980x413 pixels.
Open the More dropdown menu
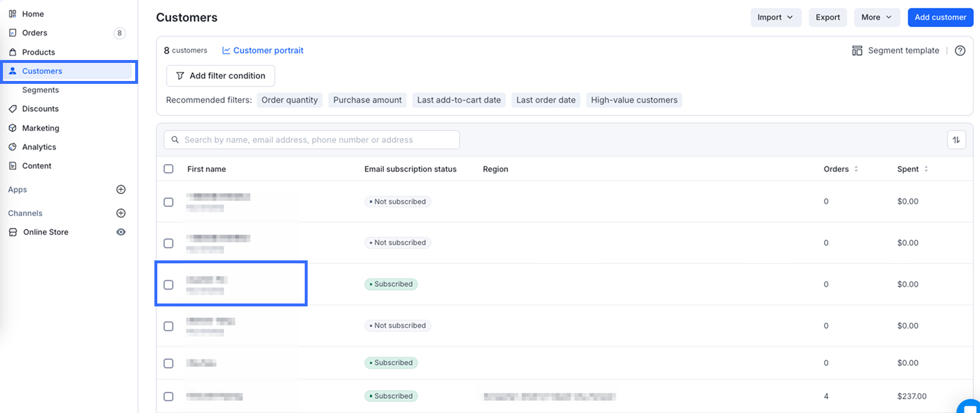pyautogui.click(x=876, y=17)
